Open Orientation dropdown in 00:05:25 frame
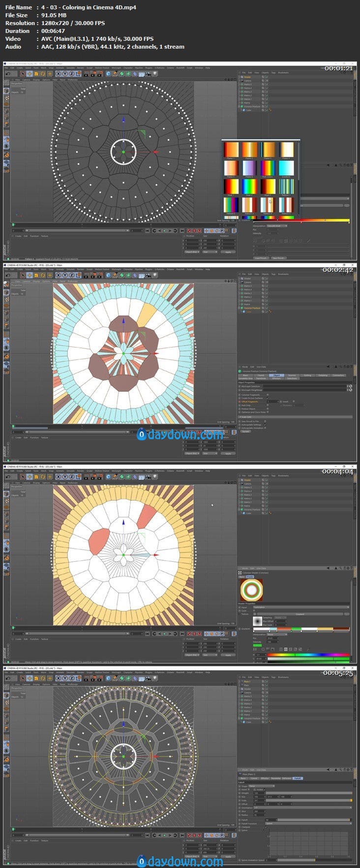Screen dimensions: 360x868 [302, 808]
